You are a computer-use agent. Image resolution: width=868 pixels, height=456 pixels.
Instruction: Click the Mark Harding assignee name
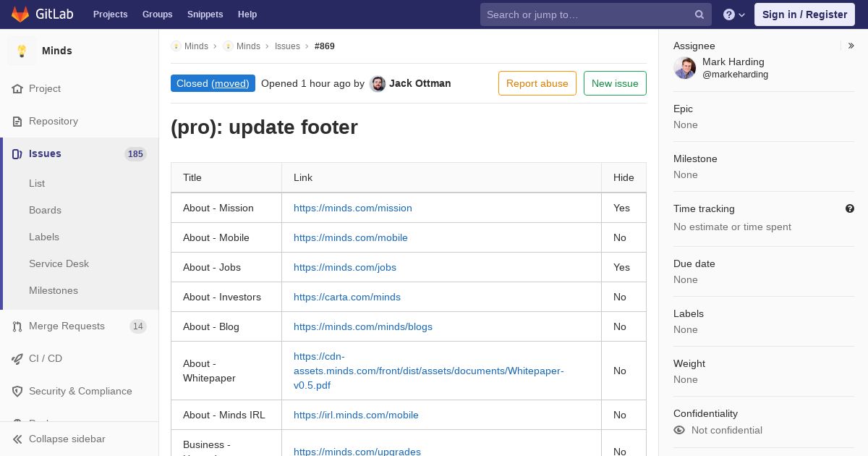733,62
